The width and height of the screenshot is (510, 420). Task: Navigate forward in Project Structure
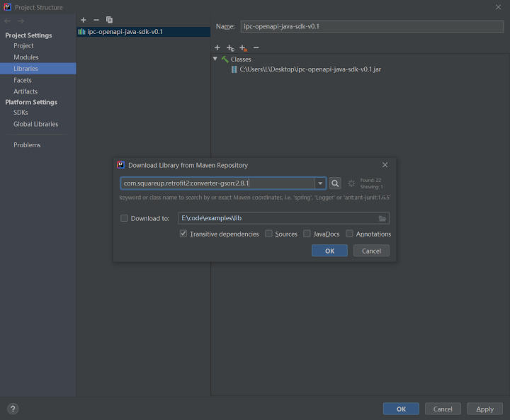[21, 21]
